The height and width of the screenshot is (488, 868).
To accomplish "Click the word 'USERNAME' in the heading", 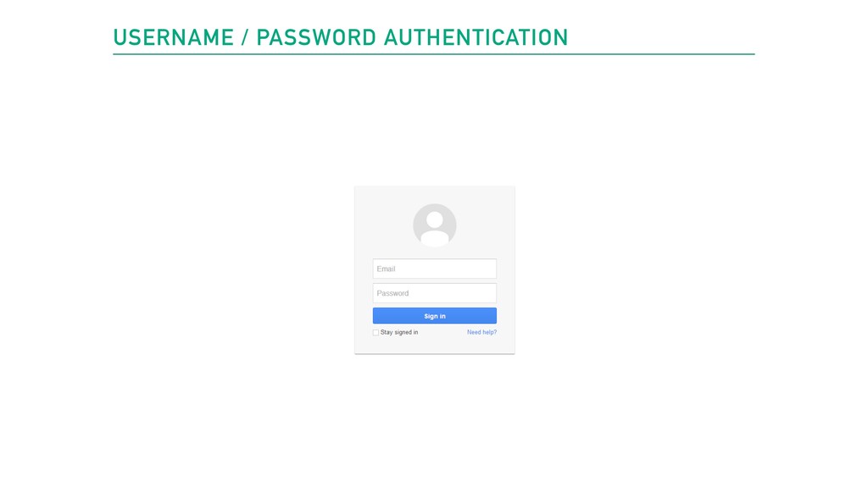I will [x=173, y=37].
